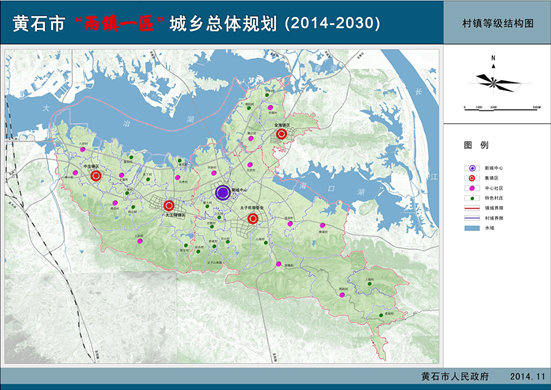The width and height of the screenshot is (551, 390).
Task: Click the red 集镇区 legend symbol
Action: click(472, 178)
